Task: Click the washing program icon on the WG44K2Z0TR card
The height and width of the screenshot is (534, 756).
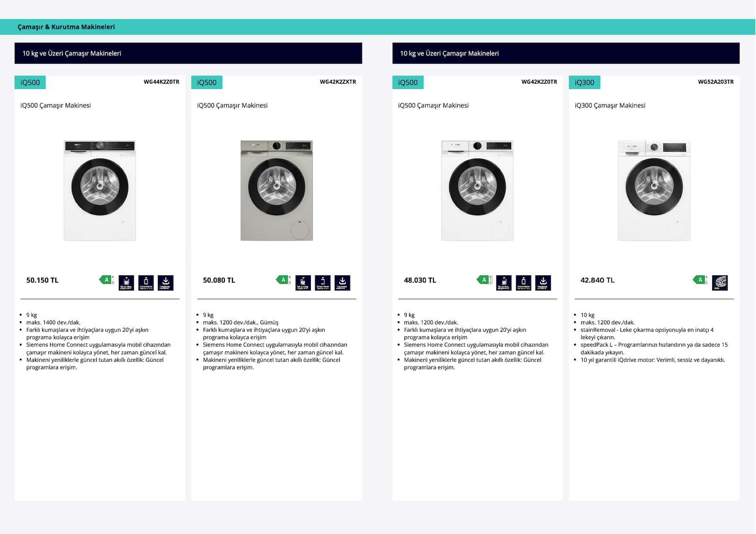Action: [126, 283]
